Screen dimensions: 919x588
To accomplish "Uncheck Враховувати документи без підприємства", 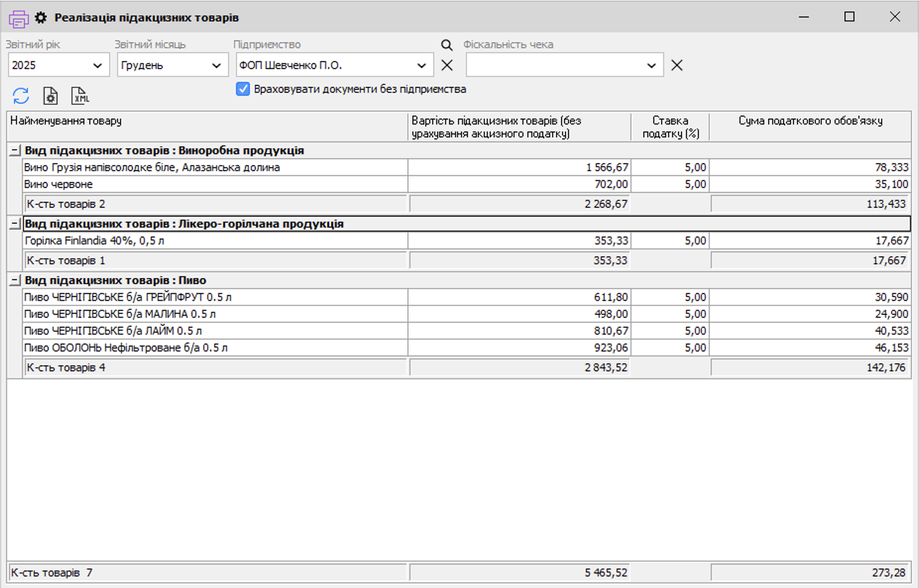I will (x=243, y=89).
